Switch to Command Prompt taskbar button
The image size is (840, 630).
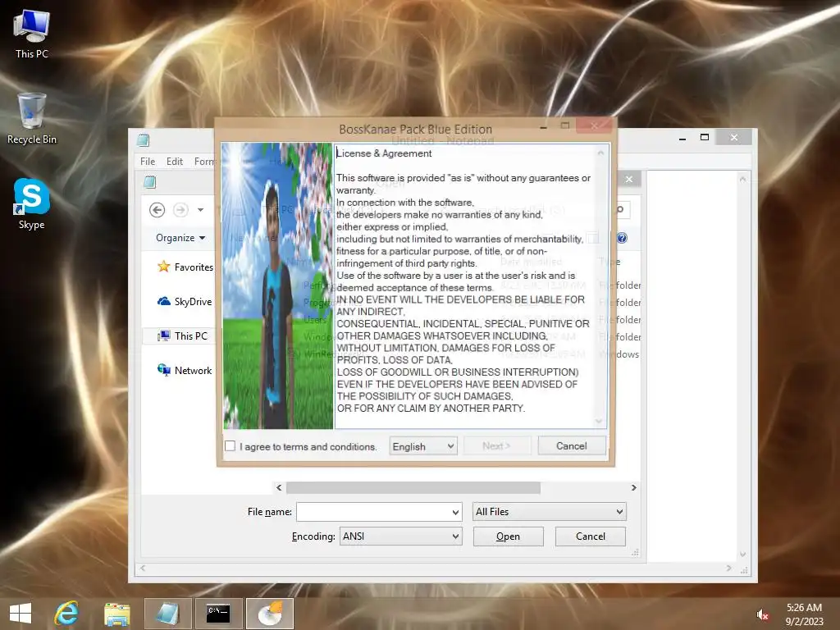(x=218, y=614)
